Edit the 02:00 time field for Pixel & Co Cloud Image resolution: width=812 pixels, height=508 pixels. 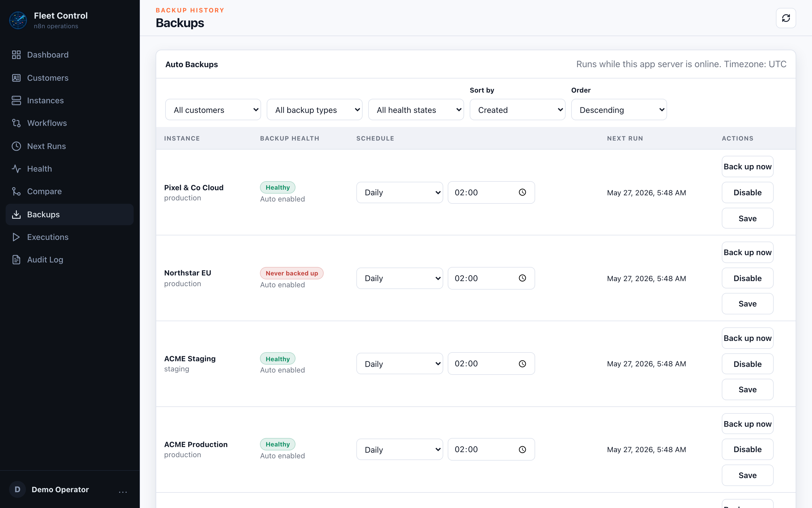tap(491, 192)
